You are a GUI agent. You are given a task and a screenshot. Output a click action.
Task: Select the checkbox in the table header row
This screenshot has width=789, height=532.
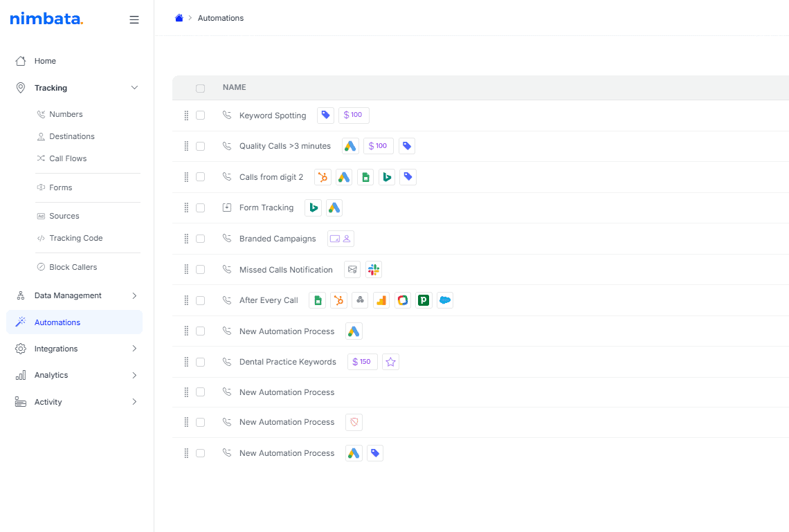pos(201,88)
